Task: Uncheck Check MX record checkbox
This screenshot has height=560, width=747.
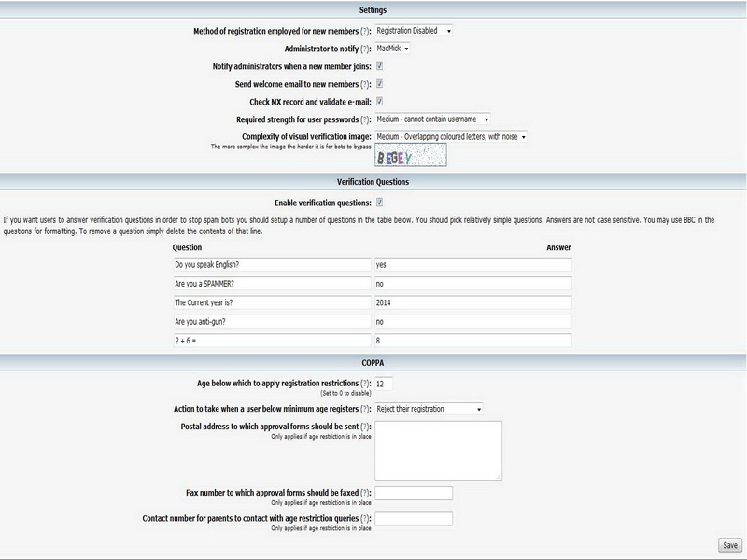Action: point(380,102)
